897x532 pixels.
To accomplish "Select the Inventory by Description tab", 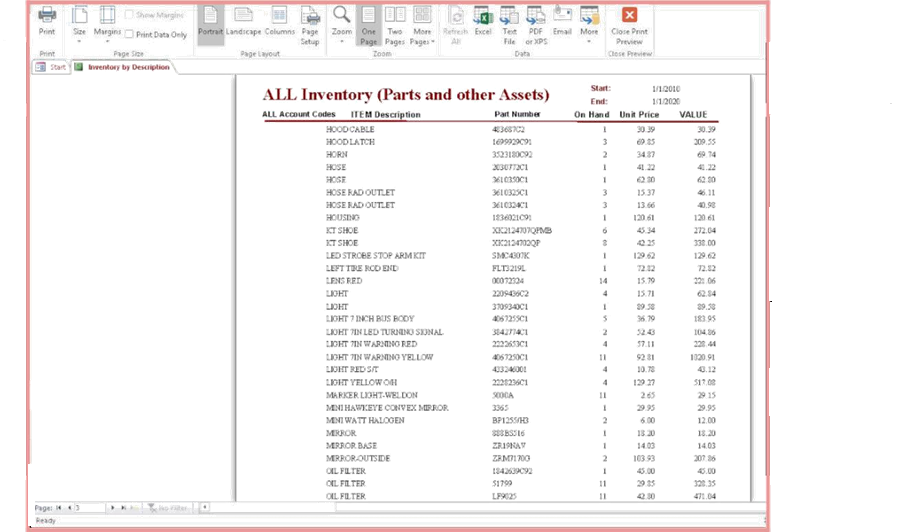I will [122, 67].
